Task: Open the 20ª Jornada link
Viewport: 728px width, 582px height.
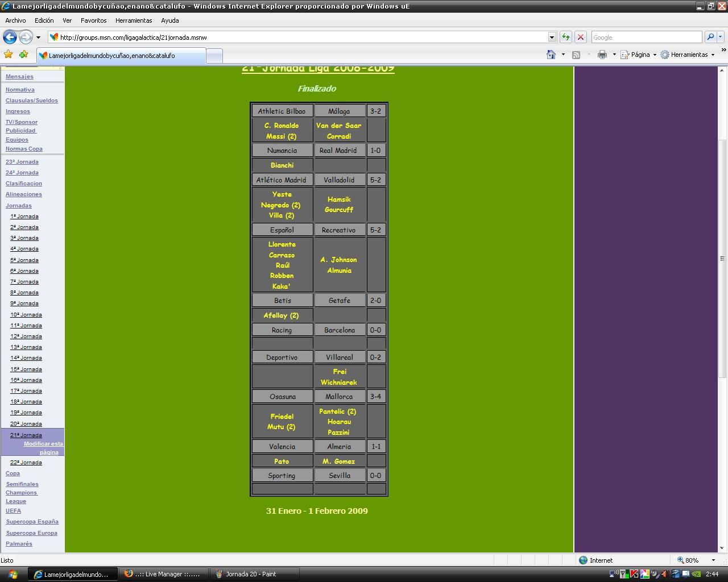Action: click(26, 424)
